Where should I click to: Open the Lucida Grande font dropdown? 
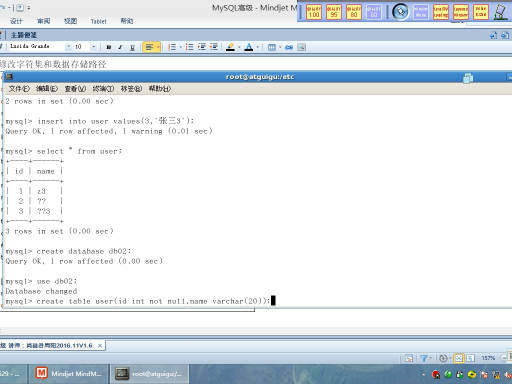pos(68,47)
